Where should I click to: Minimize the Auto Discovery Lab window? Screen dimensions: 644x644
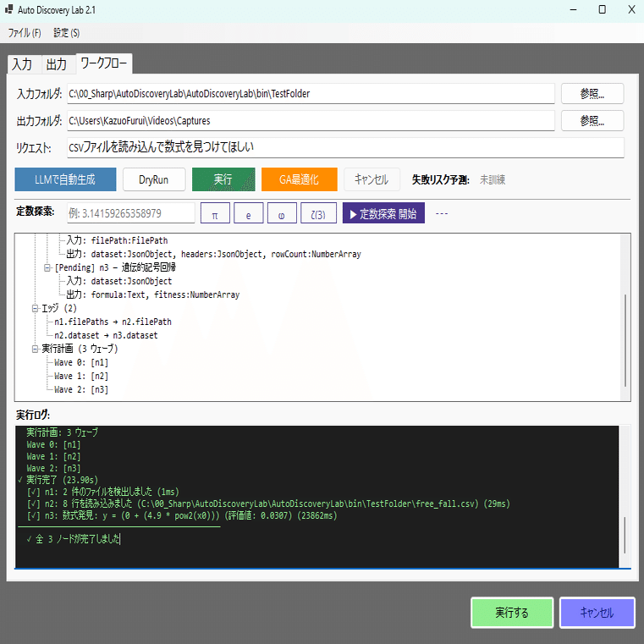coord(574,9)
